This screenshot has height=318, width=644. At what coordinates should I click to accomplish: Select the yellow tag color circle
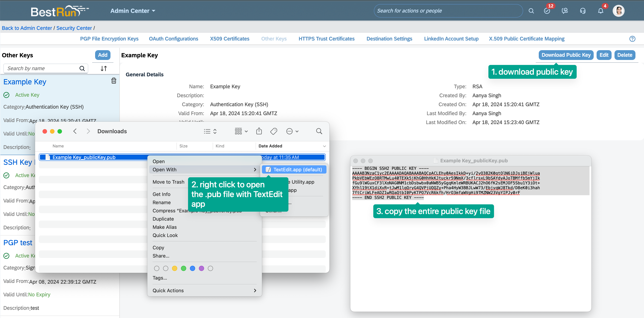pyautogui.click(x=174, y=268)
